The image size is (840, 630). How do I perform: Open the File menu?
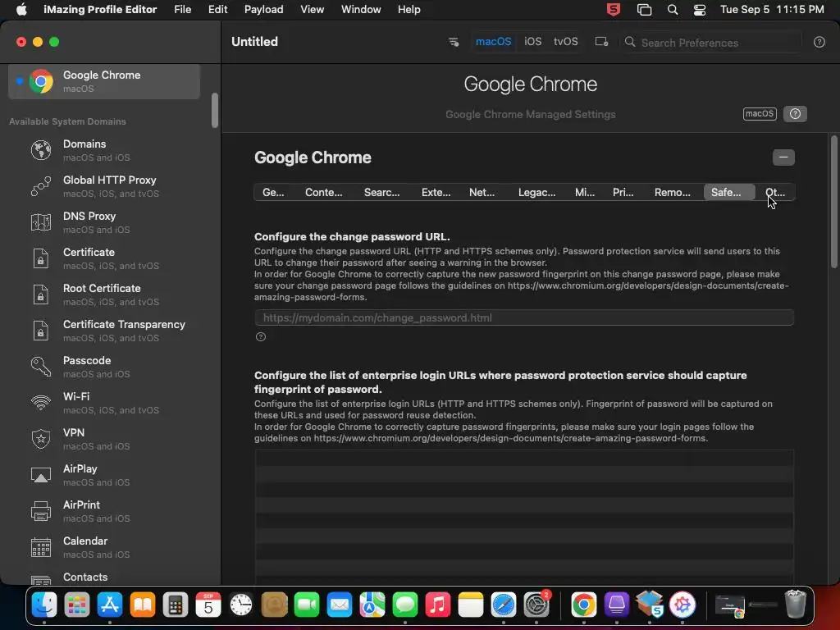click(x=183, y=10)
